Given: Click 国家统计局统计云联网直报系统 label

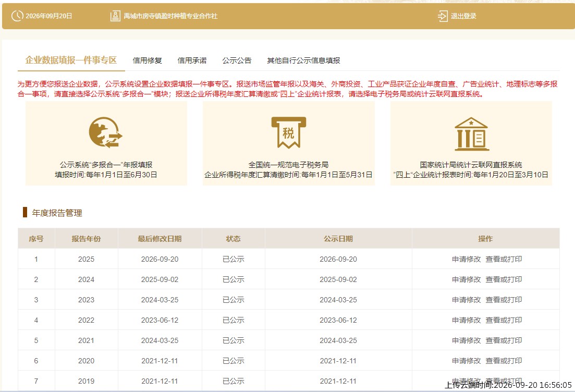Looking at the screenshot, I should 471,165.
